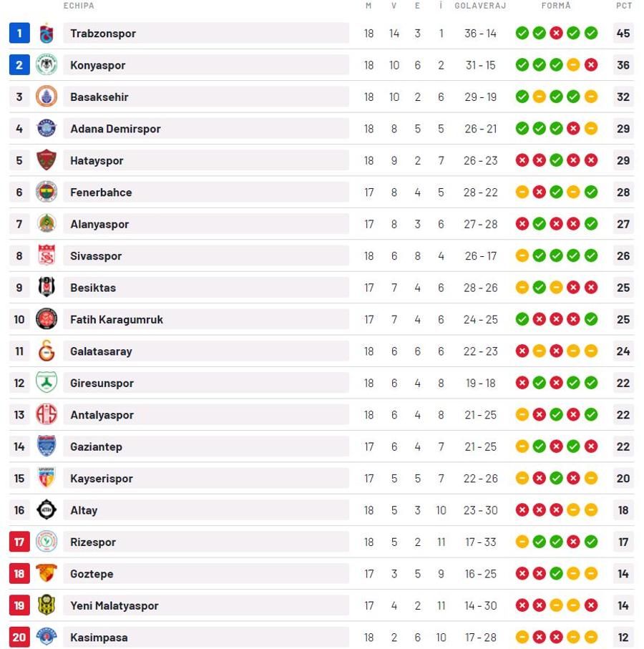This screenshot has width=644, height=649.
Task: Open the Adana Demirspor team row
Action: [x=321, y=129]
